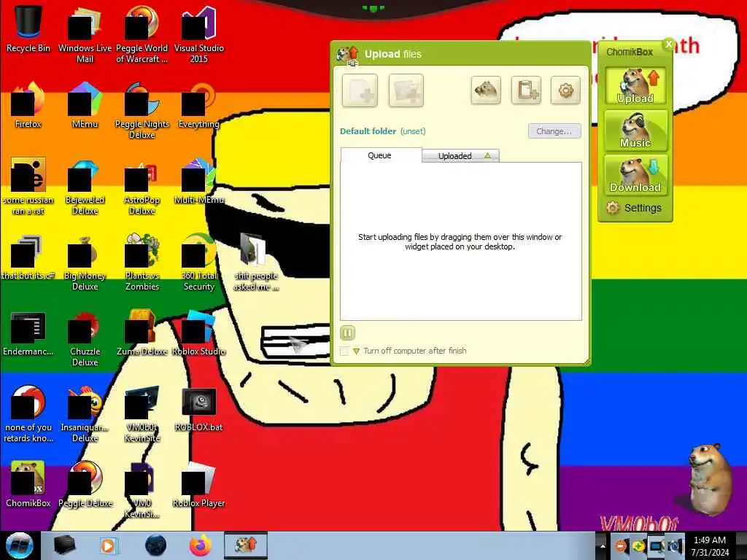Switch to the Queue tab

(x=381, y=155)
